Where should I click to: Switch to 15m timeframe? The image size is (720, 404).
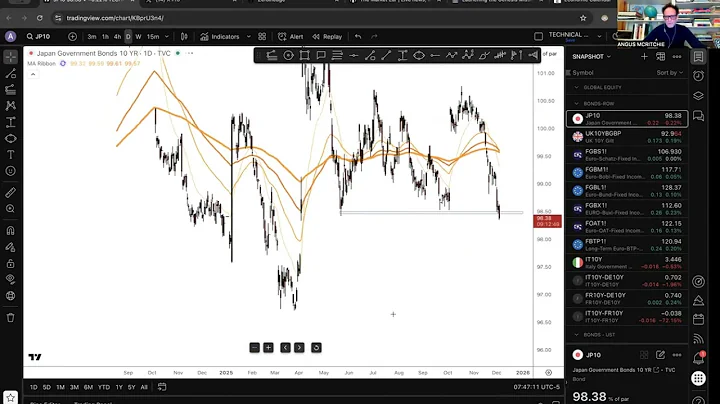[x=153, y=37]
